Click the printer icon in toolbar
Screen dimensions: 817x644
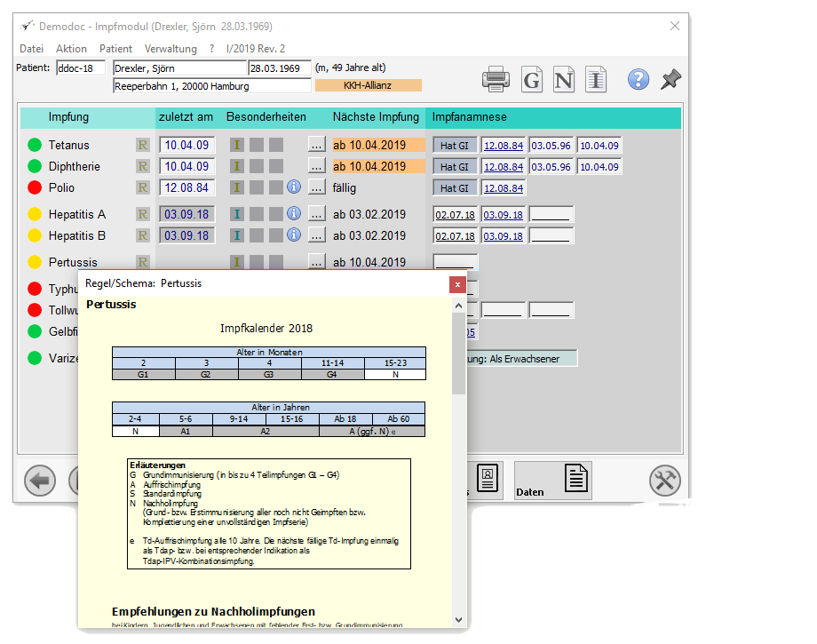click(x=496, y=79)
